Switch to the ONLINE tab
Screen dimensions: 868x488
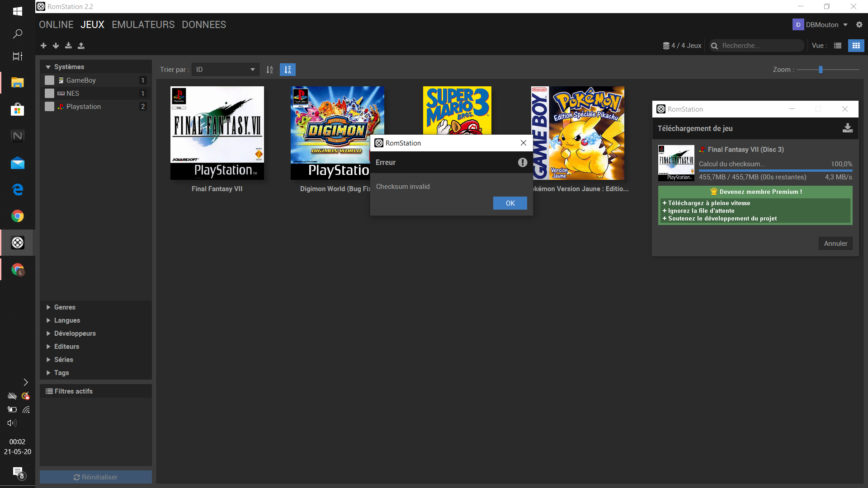click(56, 25)
